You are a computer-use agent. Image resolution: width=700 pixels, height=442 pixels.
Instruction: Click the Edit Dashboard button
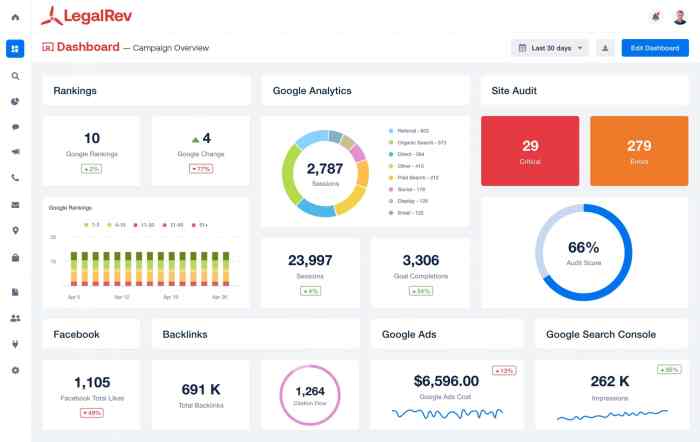(654, 48)
